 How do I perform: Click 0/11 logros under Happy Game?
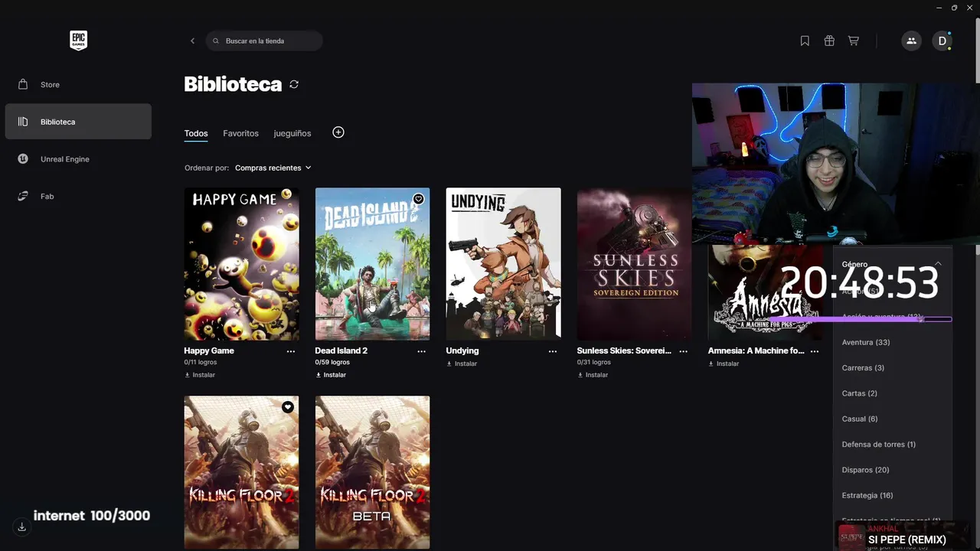(201, 362)
